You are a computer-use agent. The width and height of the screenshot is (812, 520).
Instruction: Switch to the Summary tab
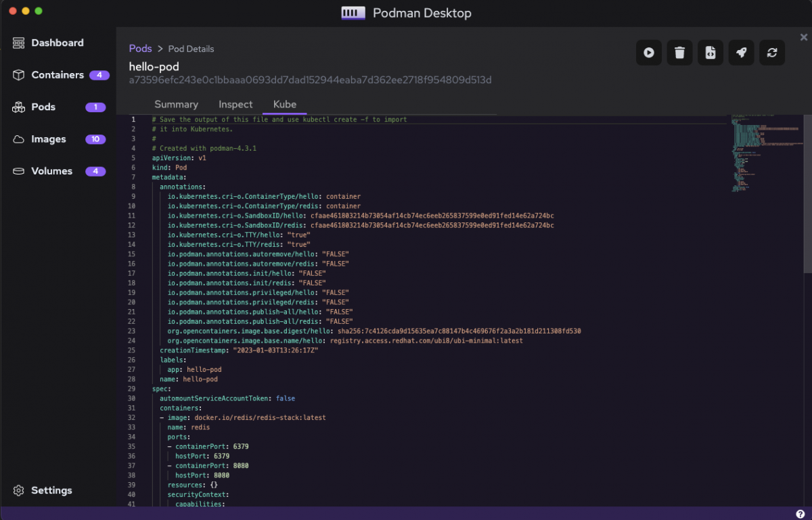176,104
